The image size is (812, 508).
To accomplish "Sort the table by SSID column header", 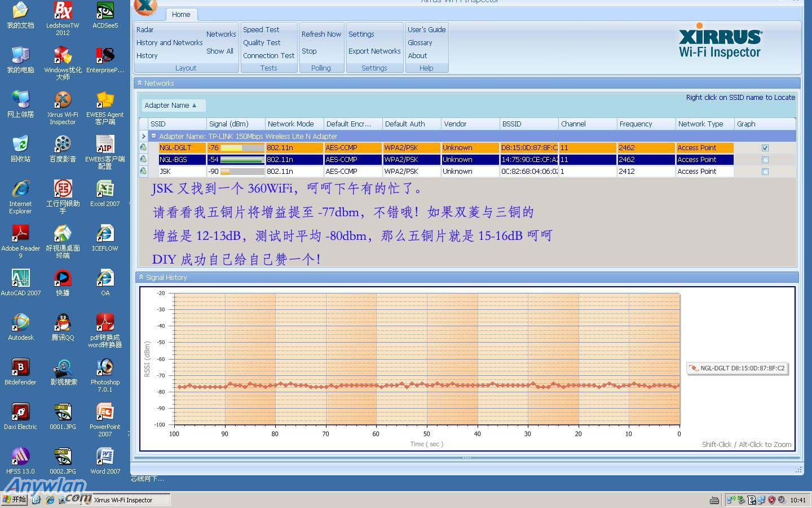I will click(x=177, y=124).
